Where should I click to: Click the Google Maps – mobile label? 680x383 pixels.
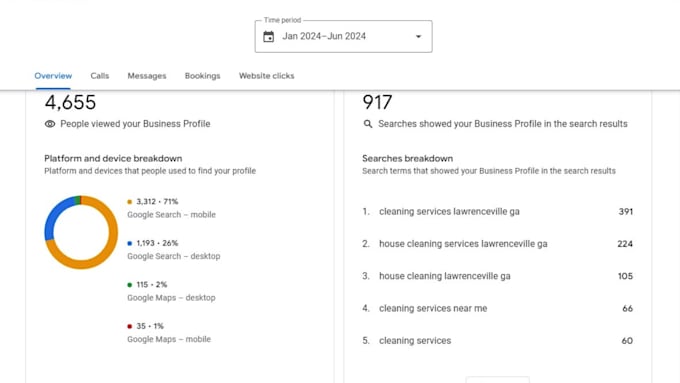169,339
